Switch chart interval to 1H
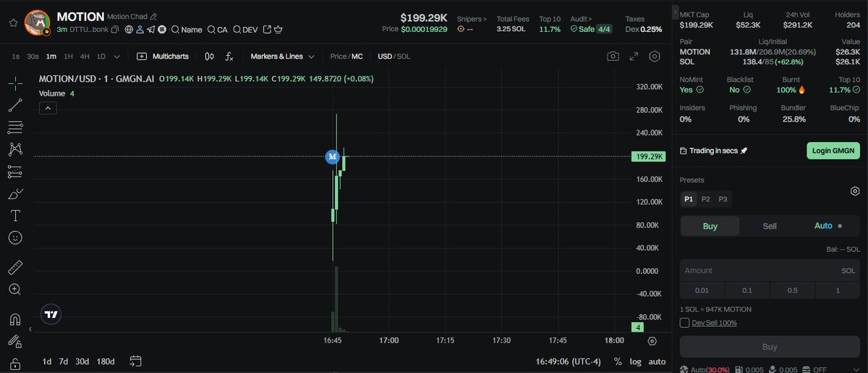 [x=68, y=56]
